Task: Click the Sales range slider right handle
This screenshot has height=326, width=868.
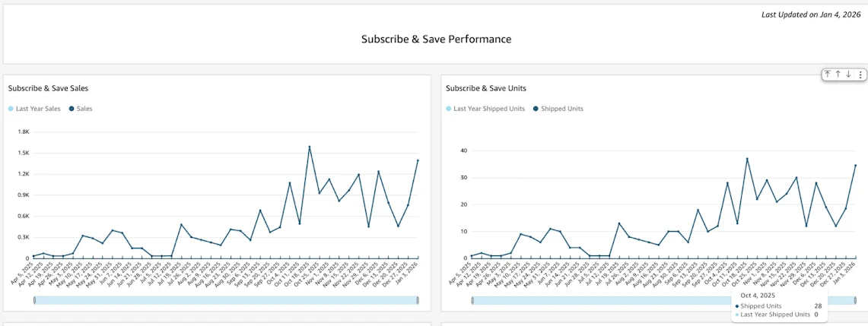Action: tap(418, 300)
